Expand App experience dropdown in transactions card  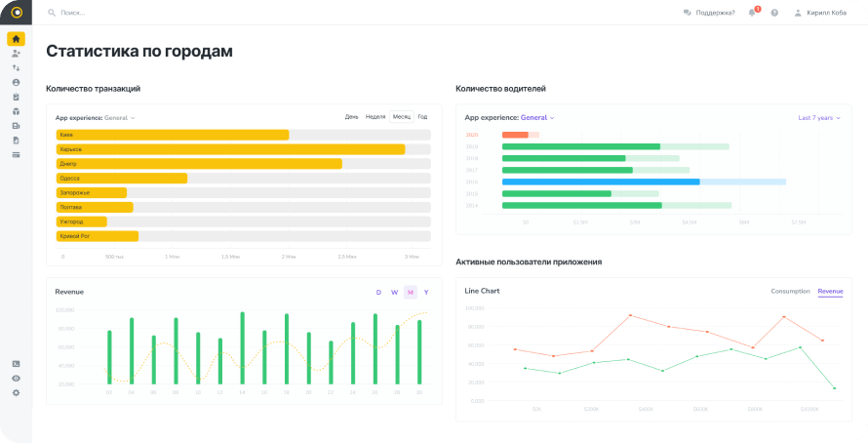120,118
